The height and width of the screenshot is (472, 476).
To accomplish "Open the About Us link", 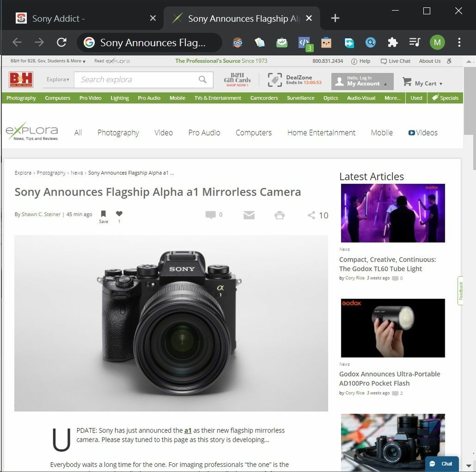I will (x=430, y=61).
